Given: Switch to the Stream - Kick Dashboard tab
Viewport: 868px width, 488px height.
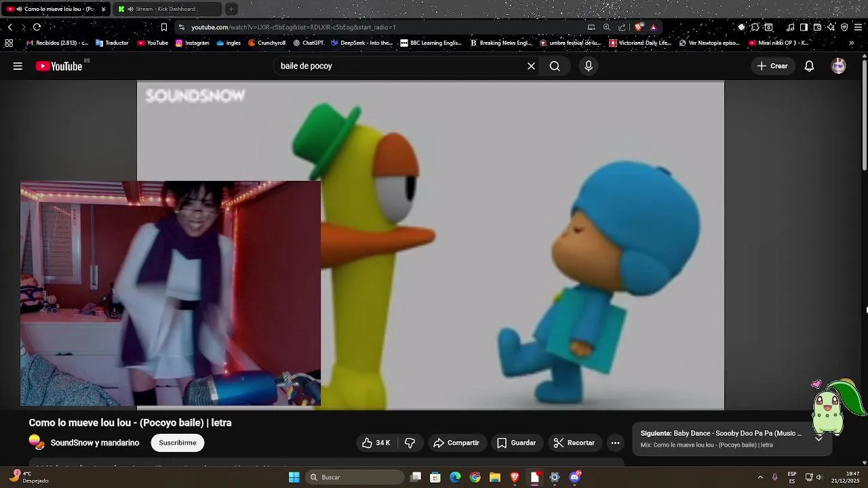Looking at the screenshot, I should 167,9.
